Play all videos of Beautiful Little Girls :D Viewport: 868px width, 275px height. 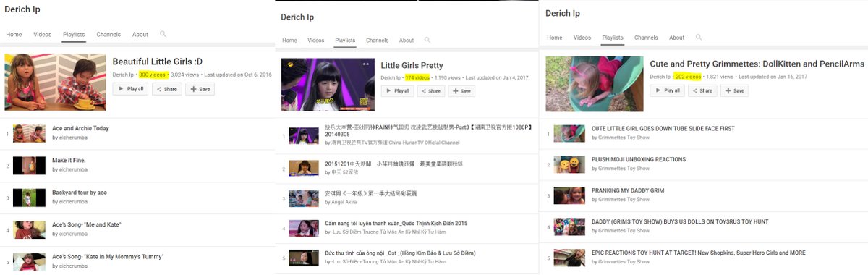click(130, 89)
